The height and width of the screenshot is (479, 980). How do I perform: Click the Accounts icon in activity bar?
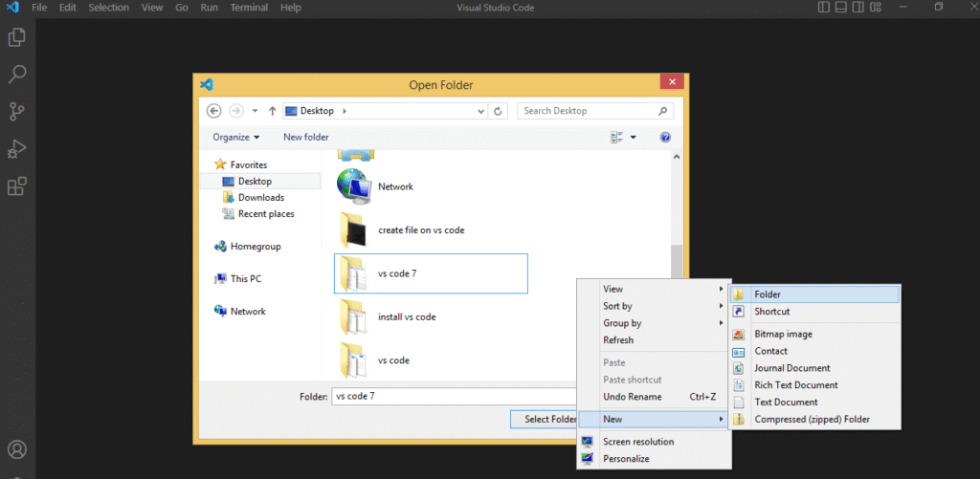17,449
